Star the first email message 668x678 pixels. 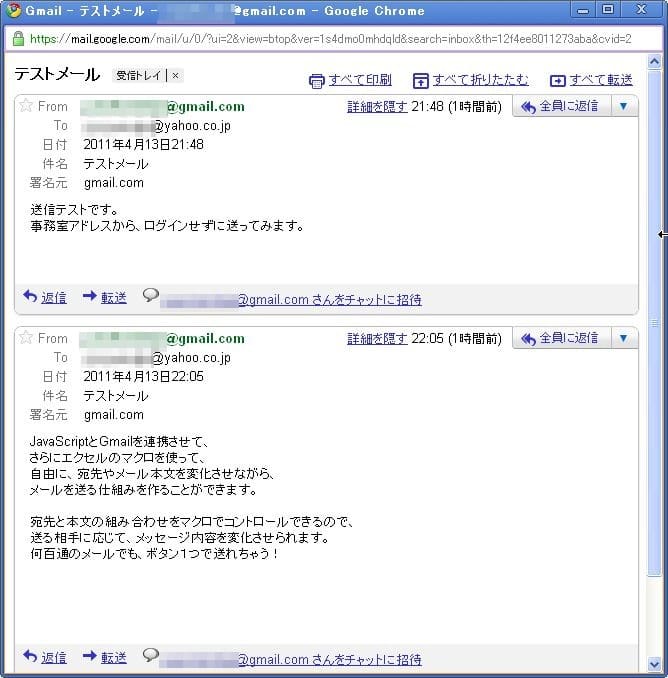tap(26, 106)
